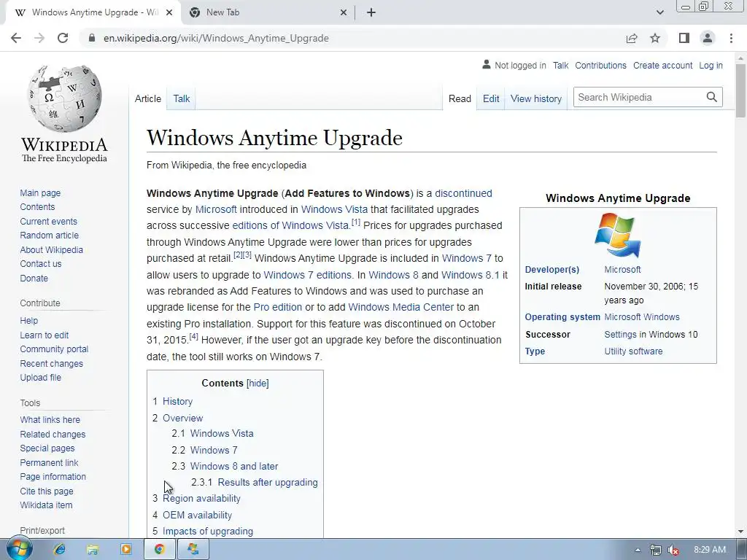Open Cite this page link
The height and width of the screenshot is (560, 747).
[x=47, y=491]
